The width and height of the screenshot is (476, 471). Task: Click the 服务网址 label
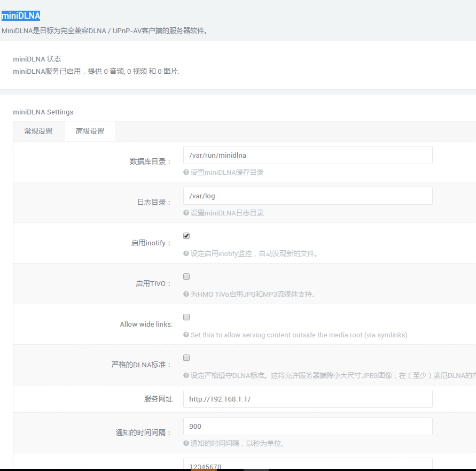[x=159, y=399]
